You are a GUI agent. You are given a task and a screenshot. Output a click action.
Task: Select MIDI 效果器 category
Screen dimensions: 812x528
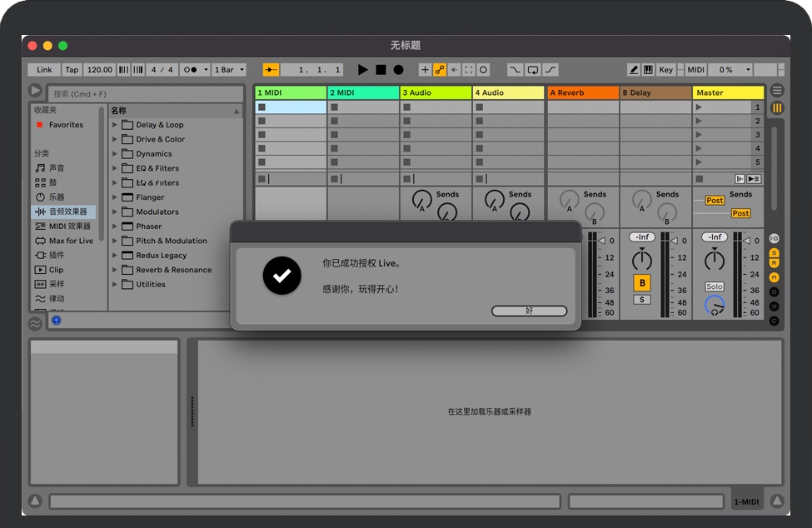(63, 226)
